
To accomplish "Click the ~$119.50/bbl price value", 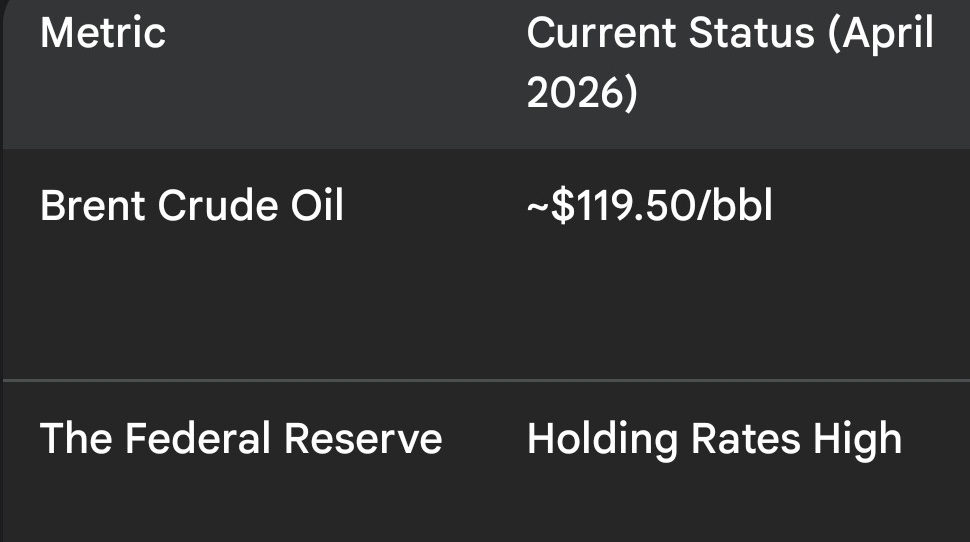I will click(650, 206).
